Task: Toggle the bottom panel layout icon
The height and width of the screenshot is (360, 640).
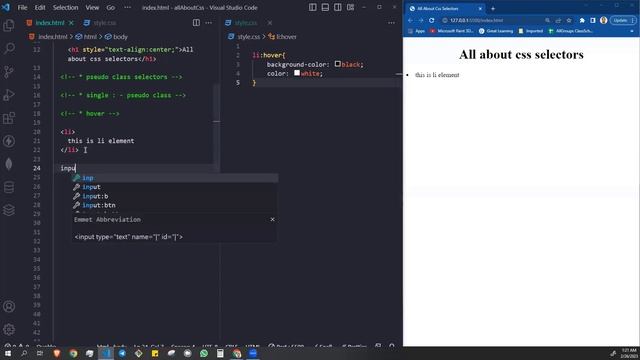Action: click(x=325, y=7)
